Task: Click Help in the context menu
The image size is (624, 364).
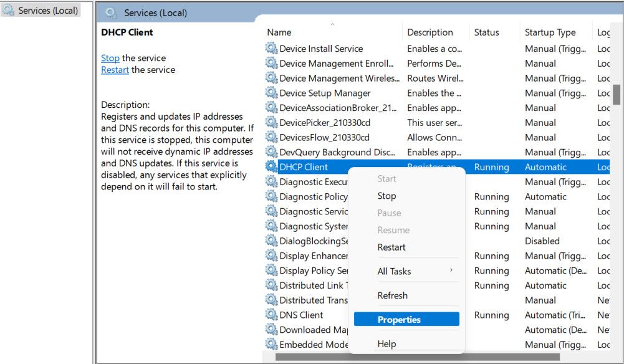Action: tap(386, 343)
